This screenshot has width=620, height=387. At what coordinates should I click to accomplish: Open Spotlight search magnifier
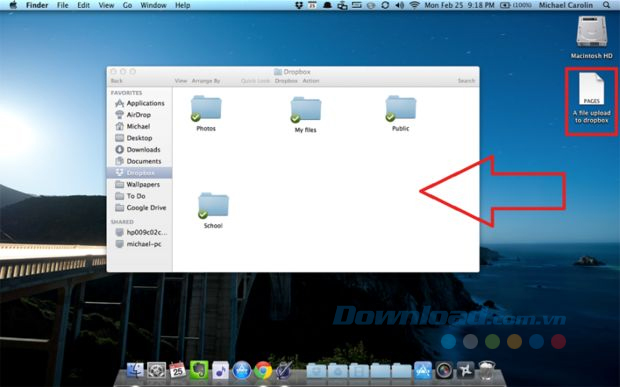pyautogui.click(x=607, y=5)
